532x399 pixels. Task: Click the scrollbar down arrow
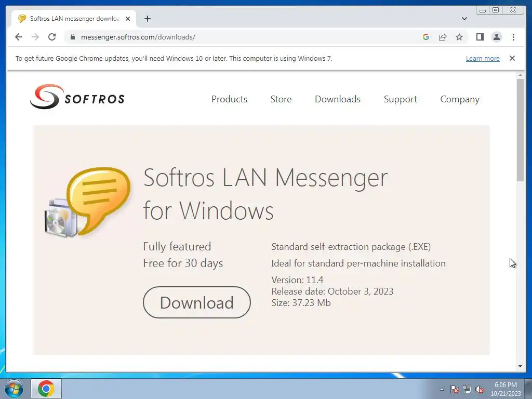(520, 366)
